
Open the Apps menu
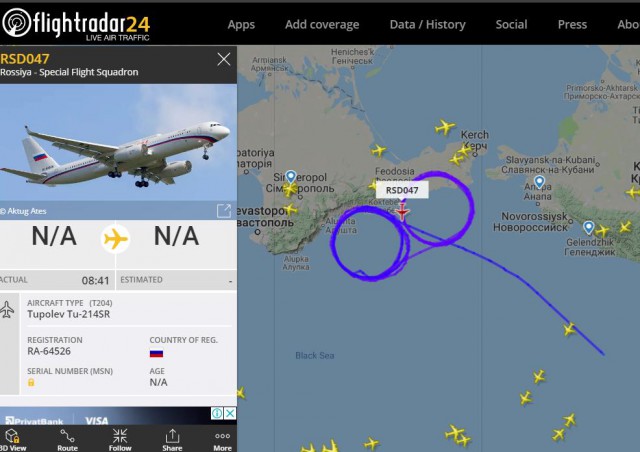point(241,24)
